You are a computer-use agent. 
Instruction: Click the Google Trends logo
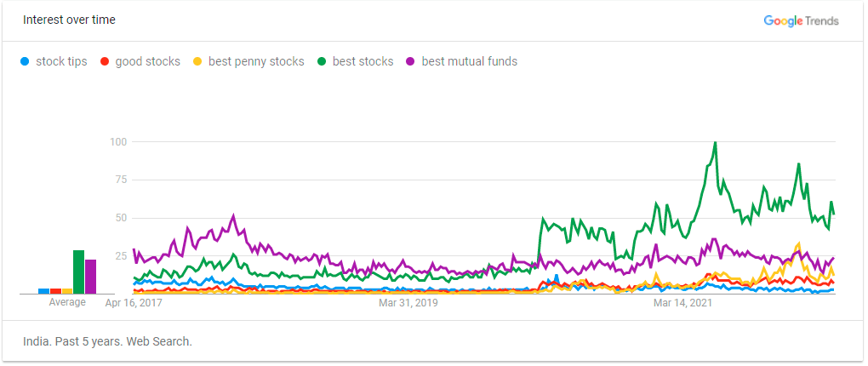[x=801, y=21]
